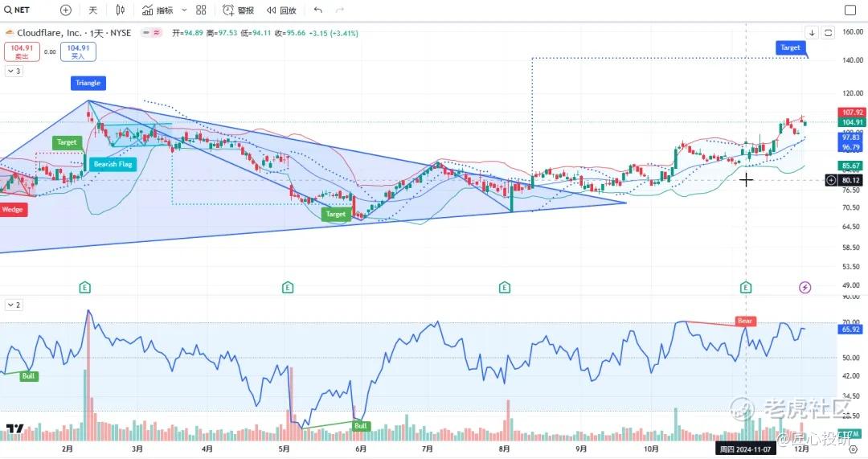The height and width of the screenshot is (459, 868).
Task: Click the green Bull label near February
Action: tap(28, 376)
